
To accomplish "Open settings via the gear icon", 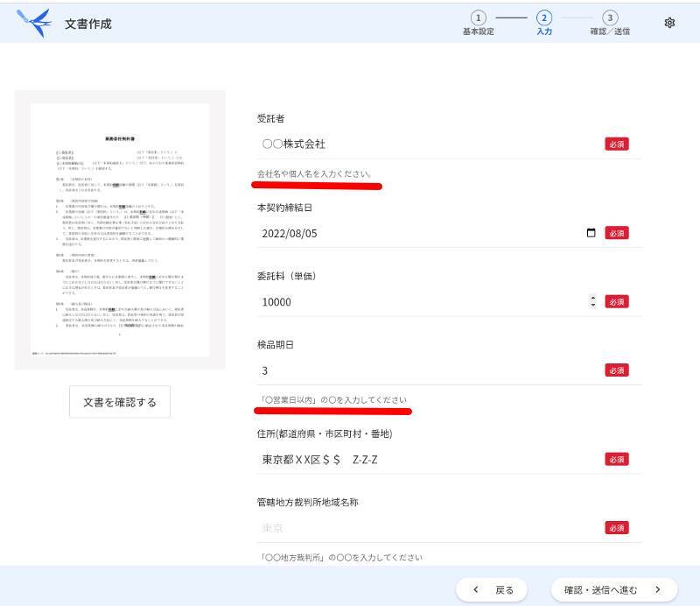I will (669, 24).
